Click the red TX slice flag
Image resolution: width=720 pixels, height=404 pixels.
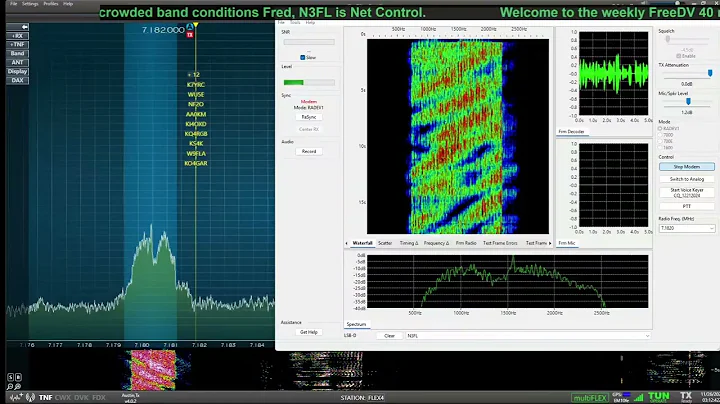tap(190, 35)
